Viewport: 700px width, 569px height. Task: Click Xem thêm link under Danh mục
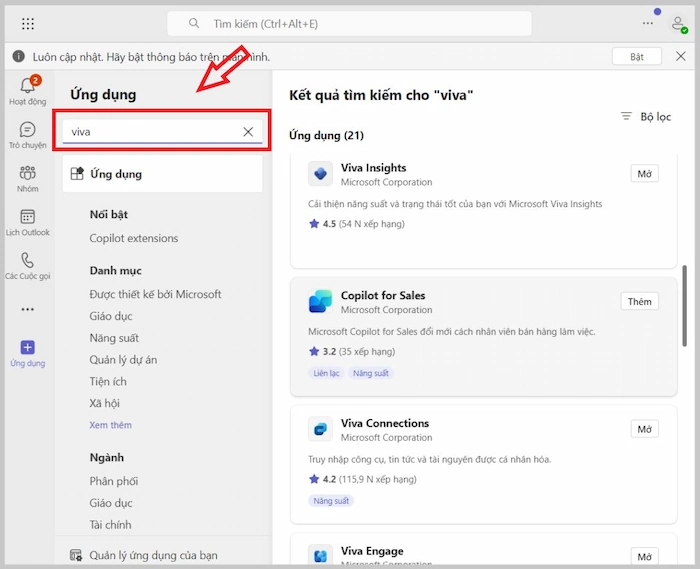point(110,425)
